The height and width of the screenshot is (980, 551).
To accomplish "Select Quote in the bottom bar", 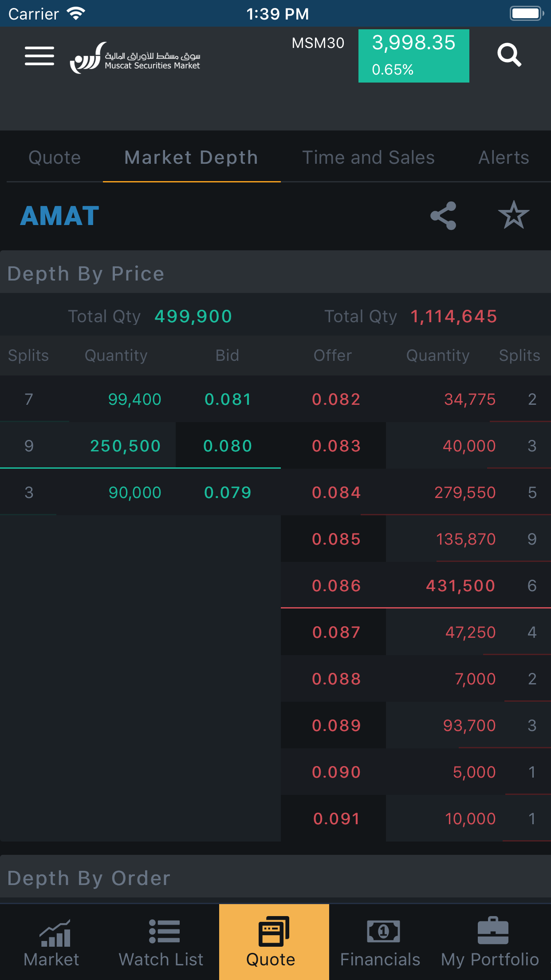I will pyautogui.click(x=272, y=942).
